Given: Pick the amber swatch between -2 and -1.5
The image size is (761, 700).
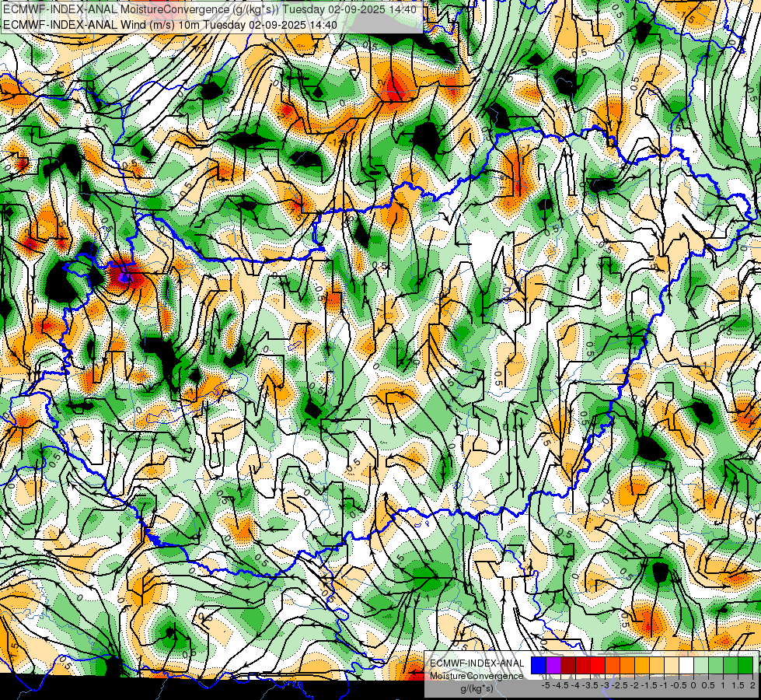Looking at the screenshot, I should [x=641, y=666].
